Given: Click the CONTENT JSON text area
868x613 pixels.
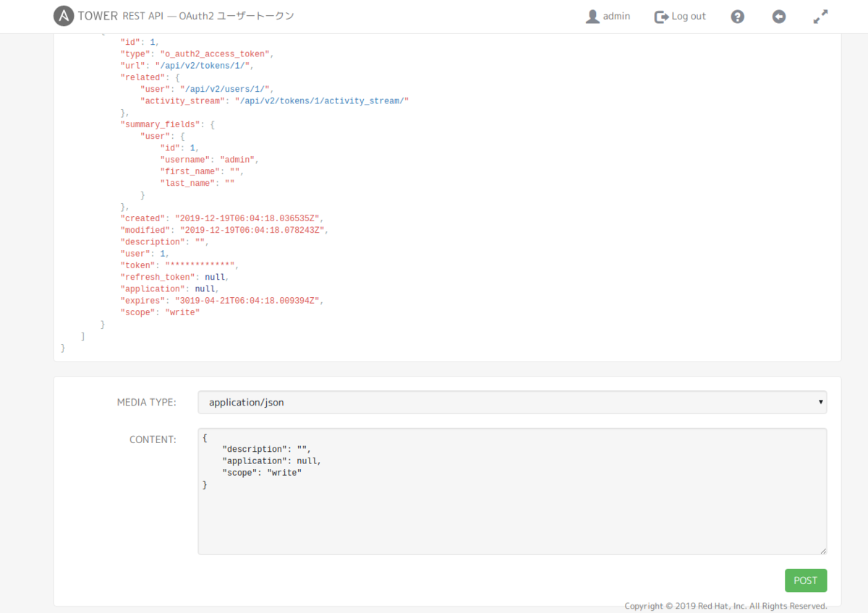Looking at the screenshot, I should (512, 491).
